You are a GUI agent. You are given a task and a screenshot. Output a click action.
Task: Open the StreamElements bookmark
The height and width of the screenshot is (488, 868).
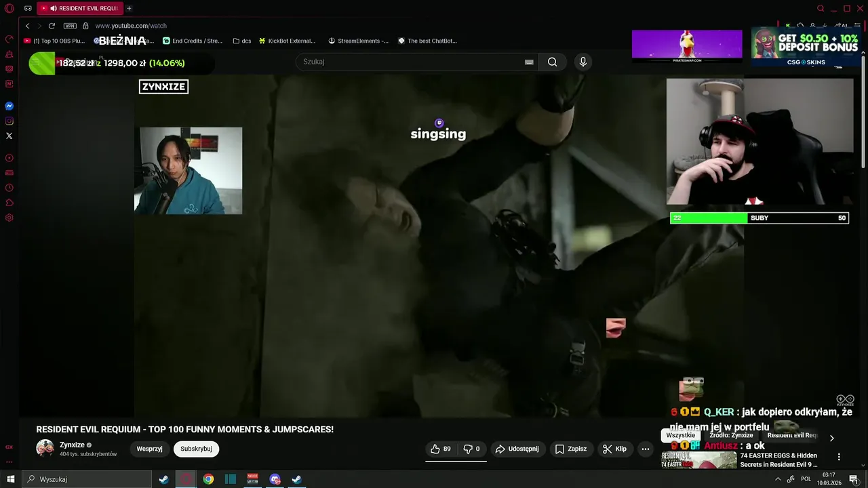pos(358,41)
